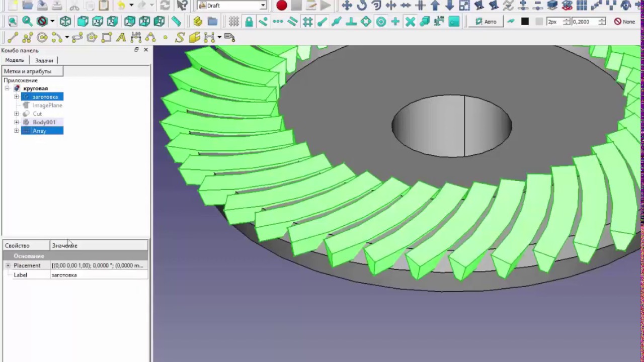Select the Draft Line tool

click(13, 38)
